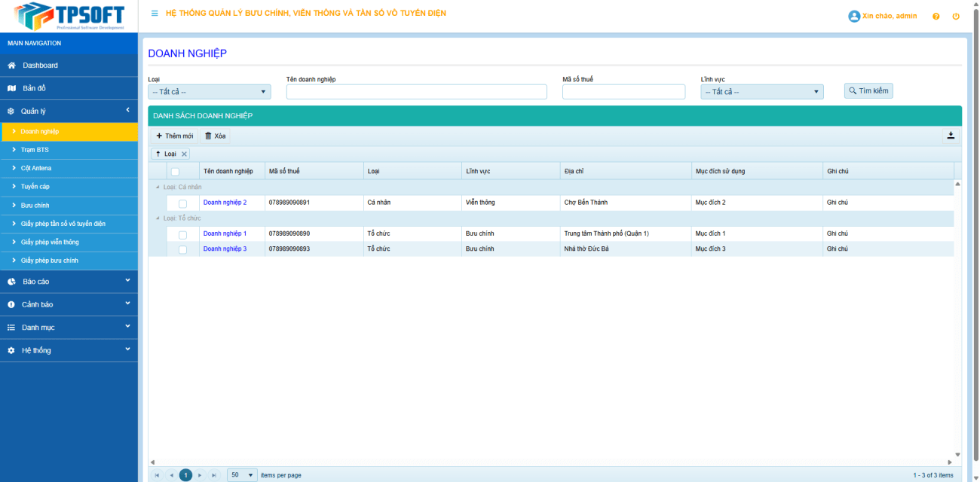The height and width of the screenshot is (482, 980).
Task: Open the Lĩnh vực filter dropdown
Action: [761, 92]
